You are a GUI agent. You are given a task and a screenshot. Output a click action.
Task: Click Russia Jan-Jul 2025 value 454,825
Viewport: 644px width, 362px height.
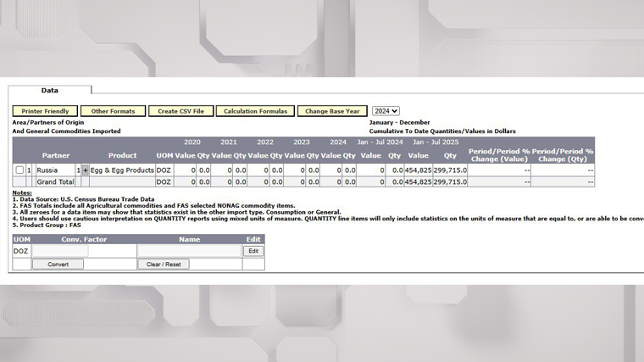[x=418, y=170]
